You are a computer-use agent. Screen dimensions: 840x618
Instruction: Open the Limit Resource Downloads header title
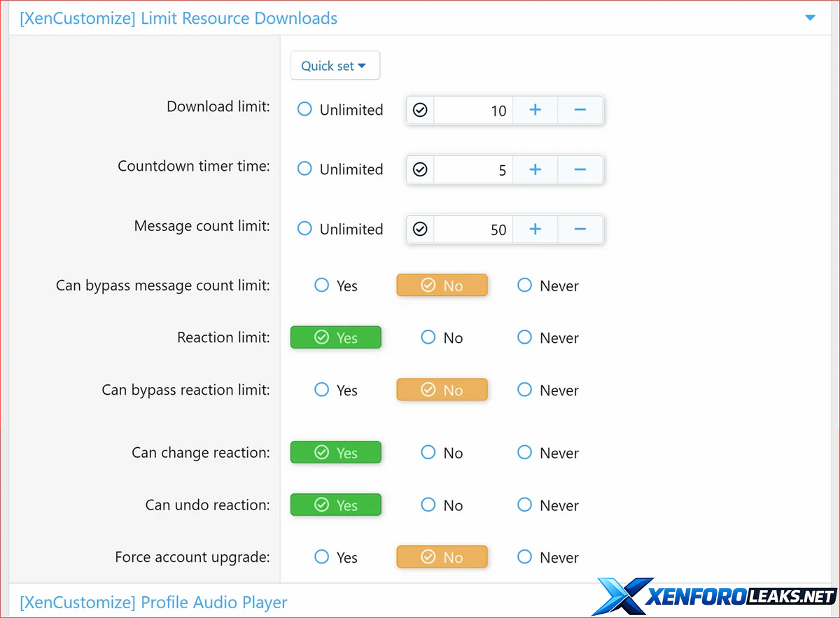pos(178,18)
